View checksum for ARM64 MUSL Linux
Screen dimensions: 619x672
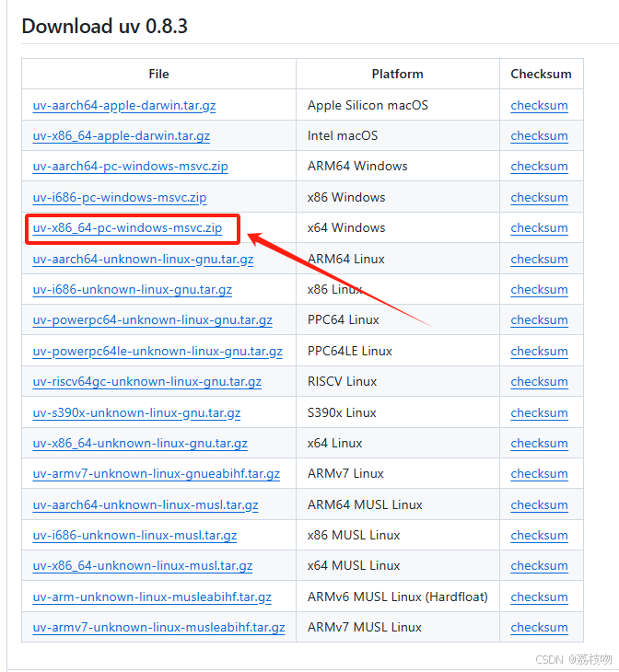coord(539,505)
